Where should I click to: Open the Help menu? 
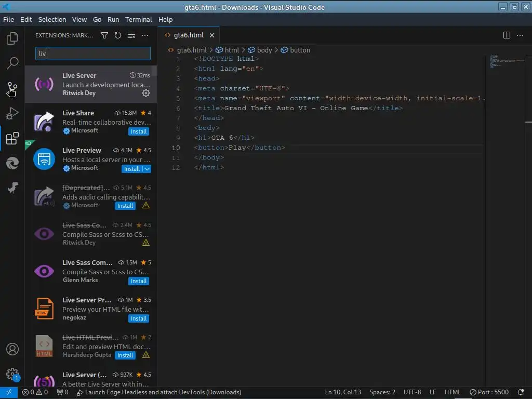[165, 20]
